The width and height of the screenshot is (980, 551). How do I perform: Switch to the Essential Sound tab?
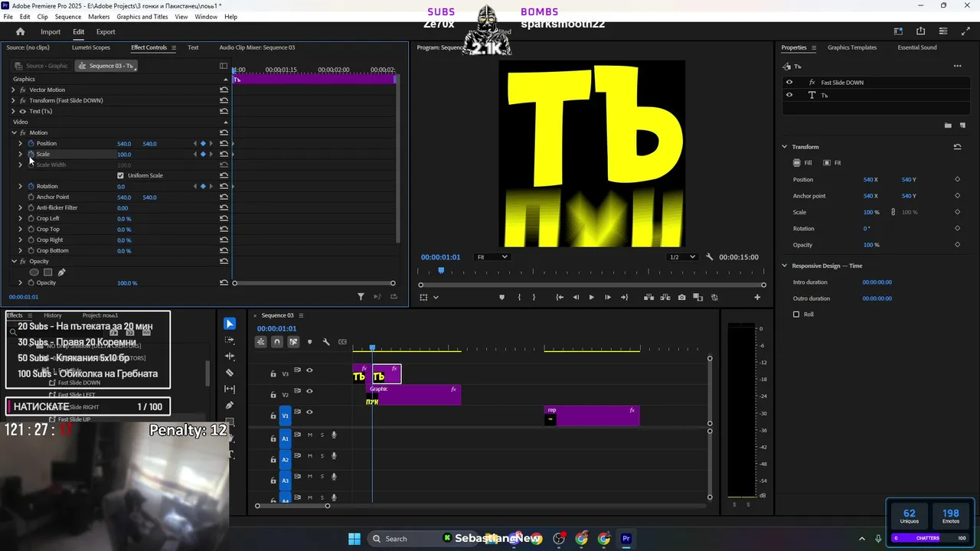click(917, 47)
